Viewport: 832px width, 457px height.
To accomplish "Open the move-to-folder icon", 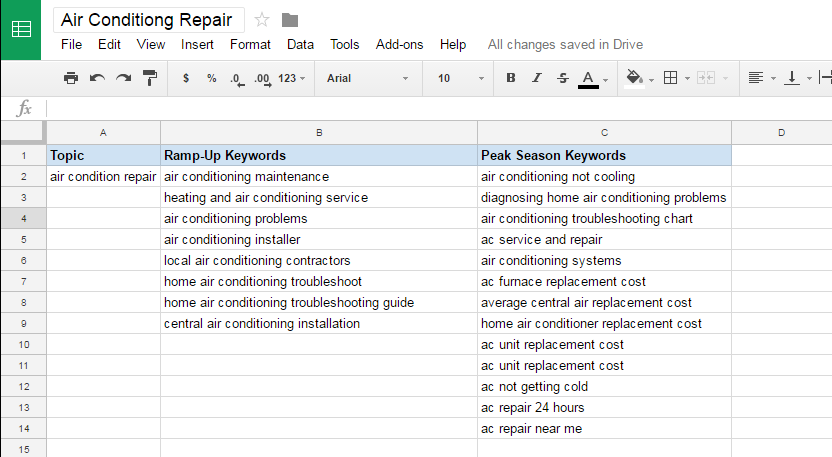I will (x=290, y=20).
